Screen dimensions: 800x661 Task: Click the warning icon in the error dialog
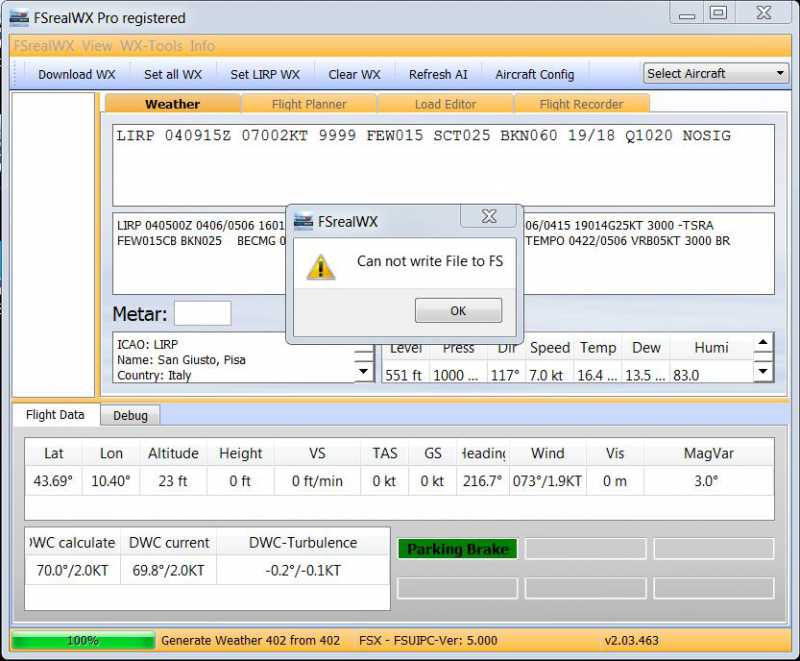coord(320,267)
